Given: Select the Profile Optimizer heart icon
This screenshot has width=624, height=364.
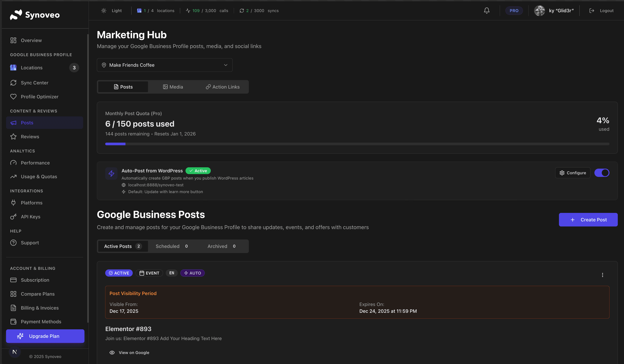Looking at the screenshot, I should click(13, 96).
